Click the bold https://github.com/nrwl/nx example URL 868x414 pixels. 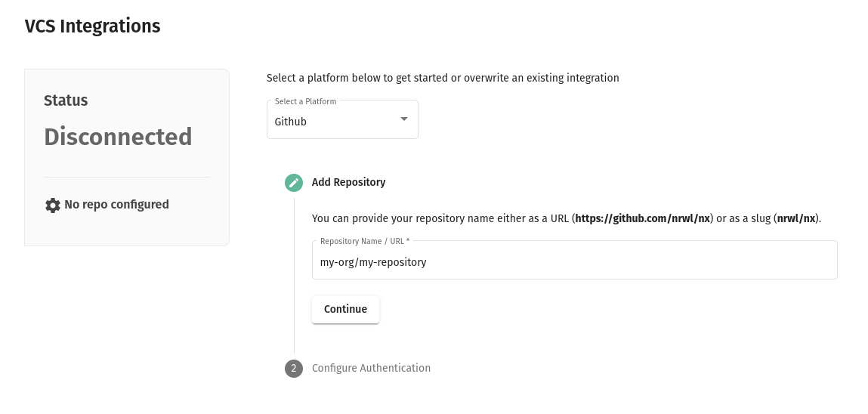pyautogui.click(x=642, y=218)
